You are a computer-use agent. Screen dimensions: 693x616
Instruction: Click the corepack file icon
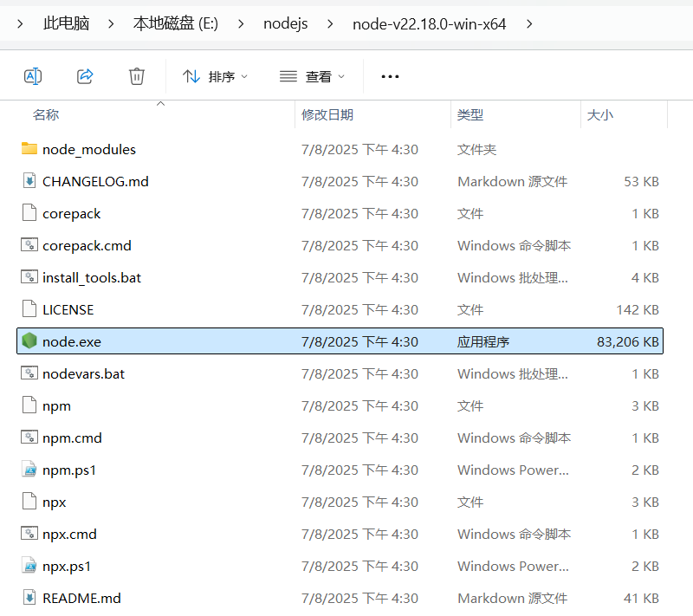point(29,213)
